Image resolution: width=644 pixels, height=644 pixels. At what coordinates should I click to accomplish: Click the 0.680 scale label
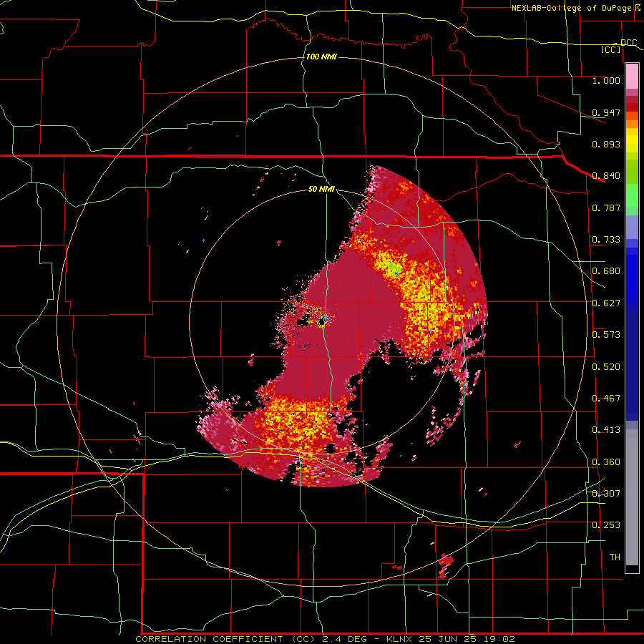pos(606,271)
